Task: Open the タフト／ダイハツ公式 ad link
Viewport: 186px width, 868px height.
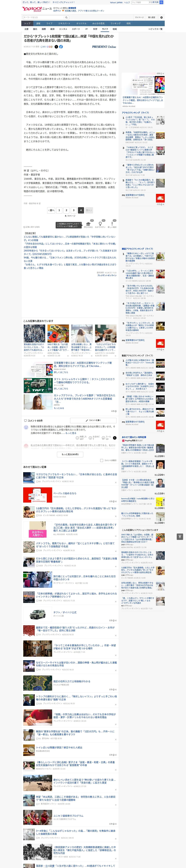Action: [65, 612]
